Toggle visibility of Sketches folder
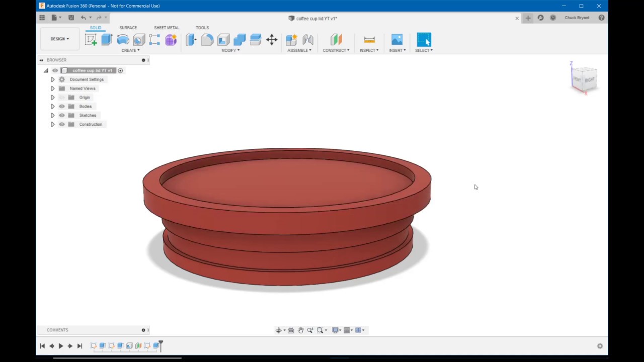 [62, 115]
